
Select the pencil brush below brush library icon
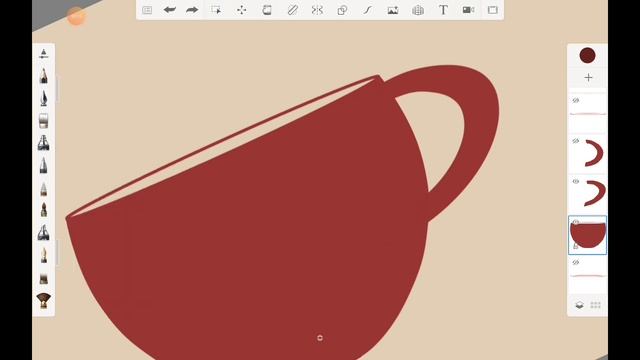pyautogui.click(x=44, y=76)
